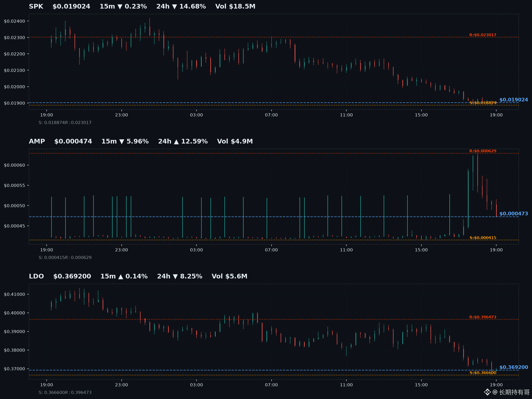
Task: Click the "AMP" ticker title
Action: [37, 142]
